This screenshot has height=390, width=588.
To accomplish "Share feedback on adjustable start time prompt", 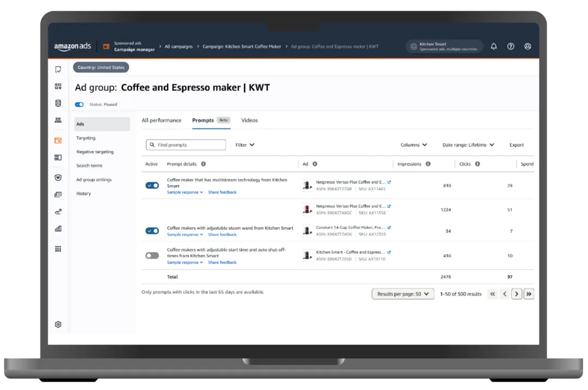I will click(222, 263).
